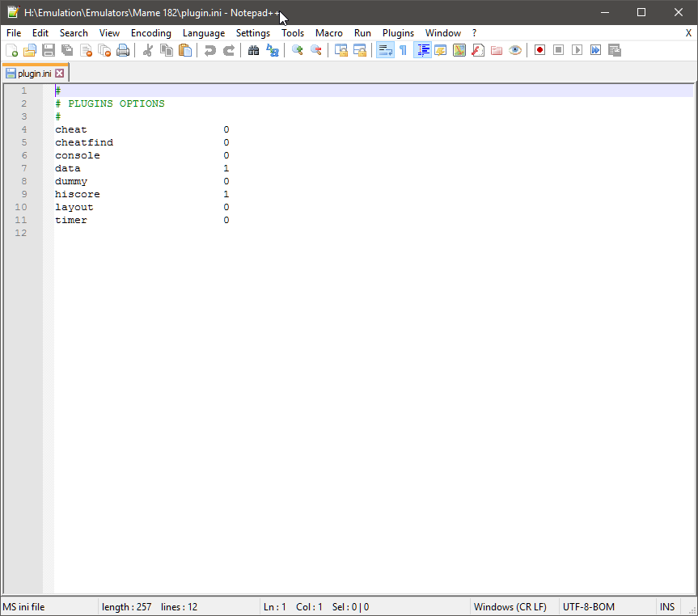Viewport: 698px width, 616px height.
Task: Click value 1 on the 'data' line
Action: pyautogui.click(x=226, y=168)
